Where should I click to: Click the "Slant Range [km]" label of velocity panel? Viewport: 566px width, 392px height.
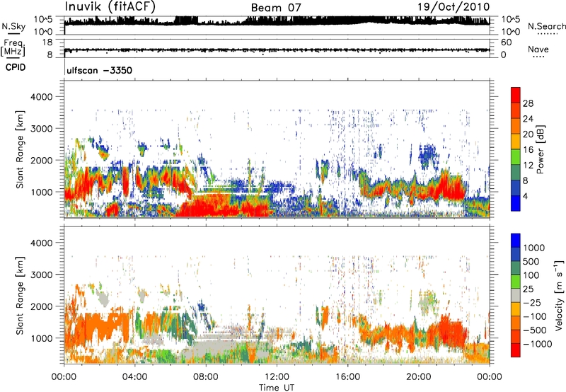point(20,295)
